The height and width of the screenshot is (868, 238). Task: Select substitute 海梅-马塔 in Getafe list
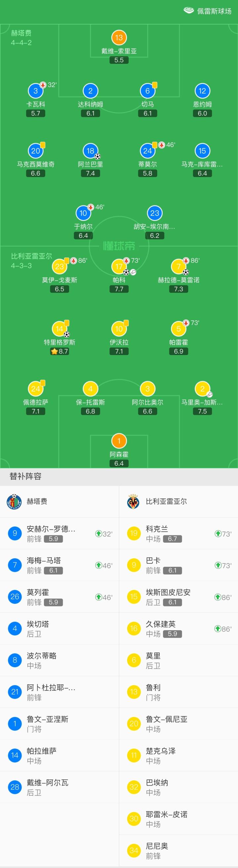tap(59, 565)
